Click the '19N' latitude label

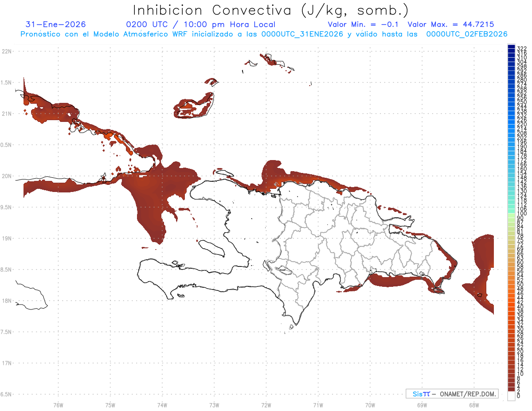pos(6,238)
